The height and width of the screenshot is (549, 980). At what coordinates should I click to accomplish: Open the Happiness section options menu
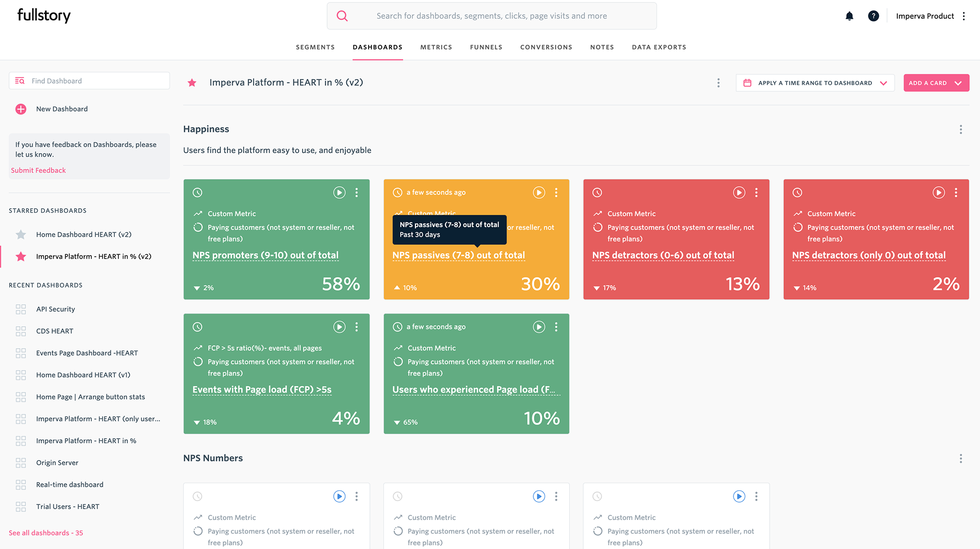(x=960, y=130)
